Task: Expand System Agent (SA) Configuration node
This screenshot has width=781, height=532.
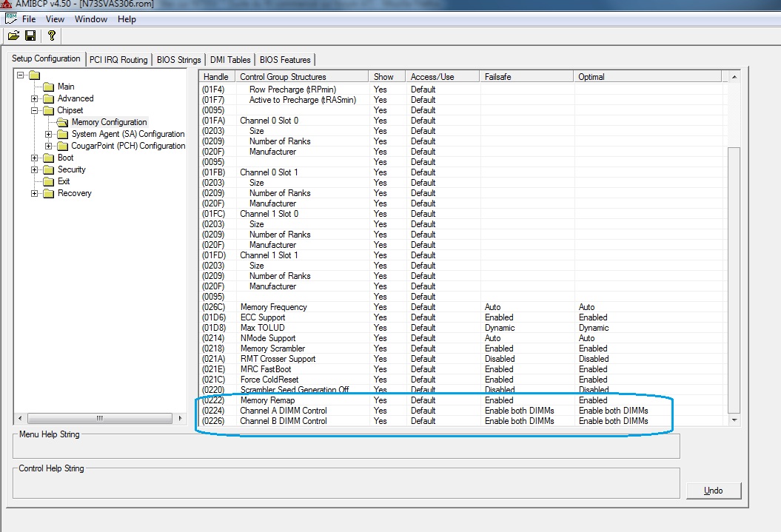Action: pyautogui.click(x=49, y=134)
